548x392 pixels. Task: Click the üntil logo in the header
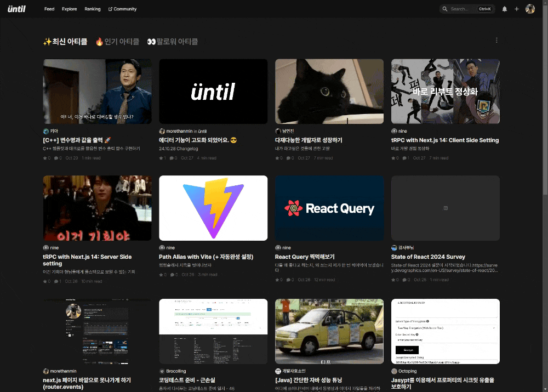pos(17,9)
